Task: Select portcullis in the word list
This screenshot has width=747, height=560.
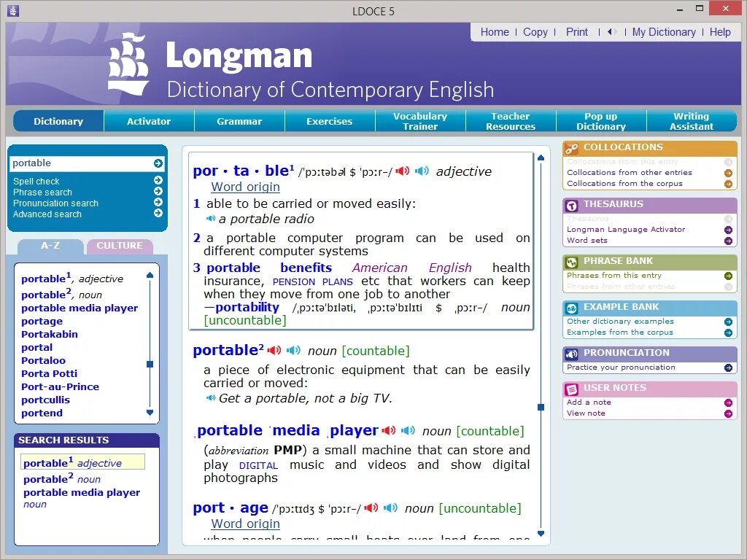Action: coord(45,400)
